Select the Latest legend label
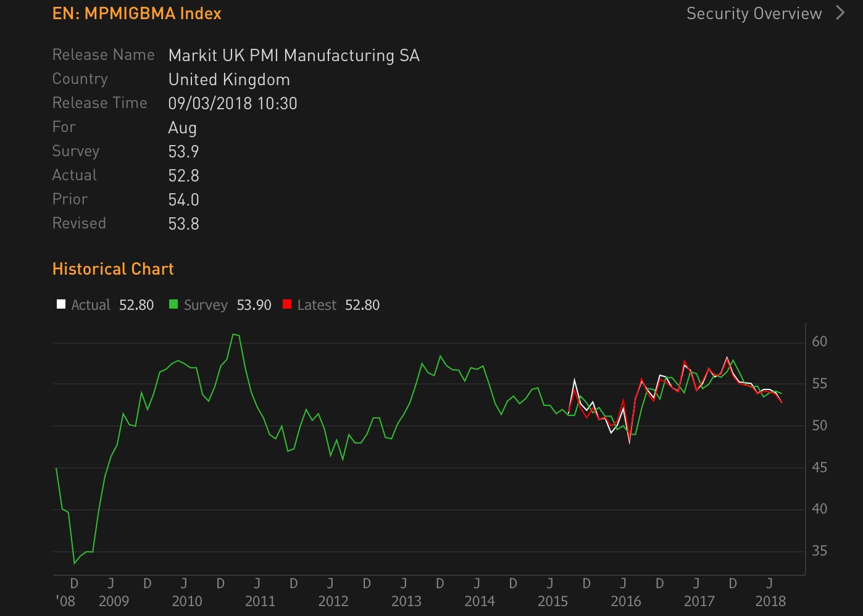This screenshot has width=863, height=616. coord(317,304)
